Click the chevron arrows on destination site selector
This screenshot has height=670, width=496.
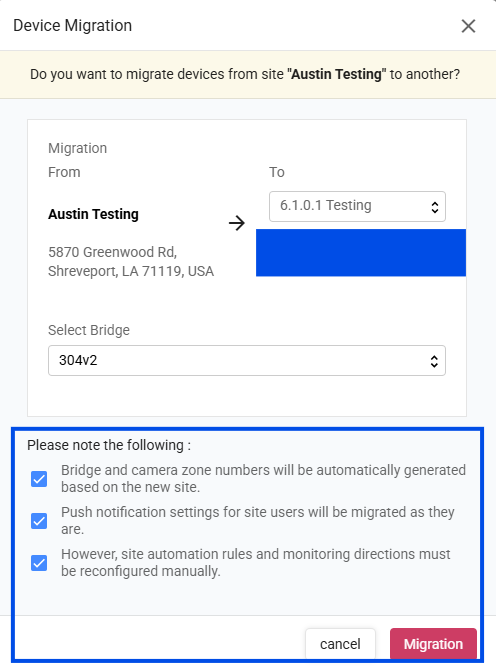coord(434,207)
